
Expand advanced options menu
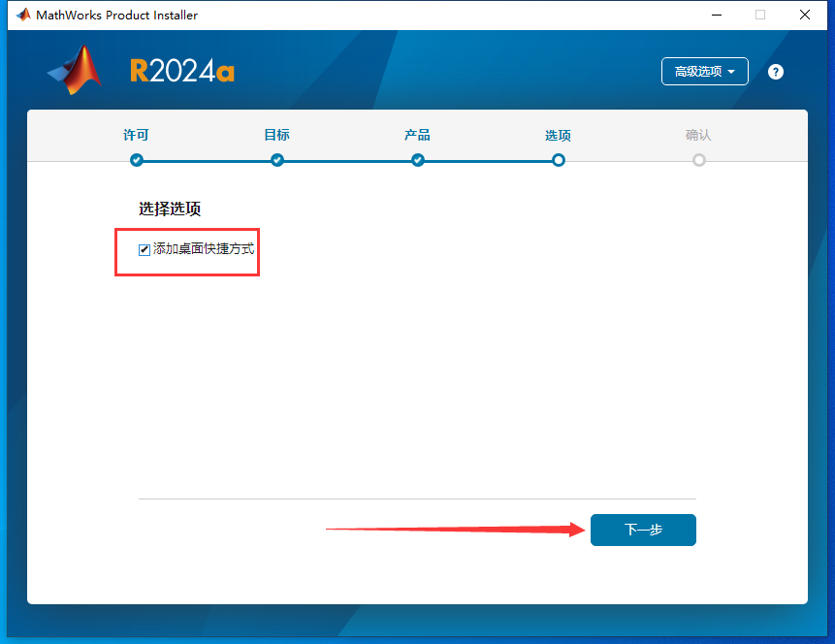[704, 71]
